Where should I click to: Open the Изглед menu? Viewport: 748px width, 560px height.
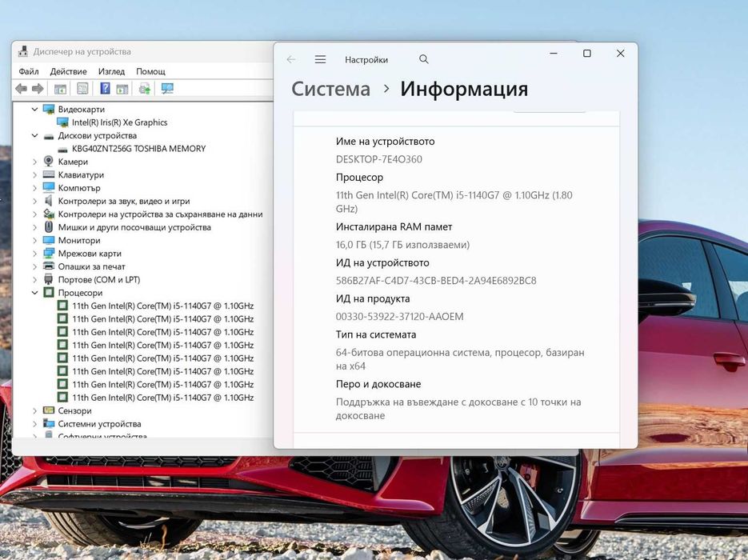tap(111, 71)
